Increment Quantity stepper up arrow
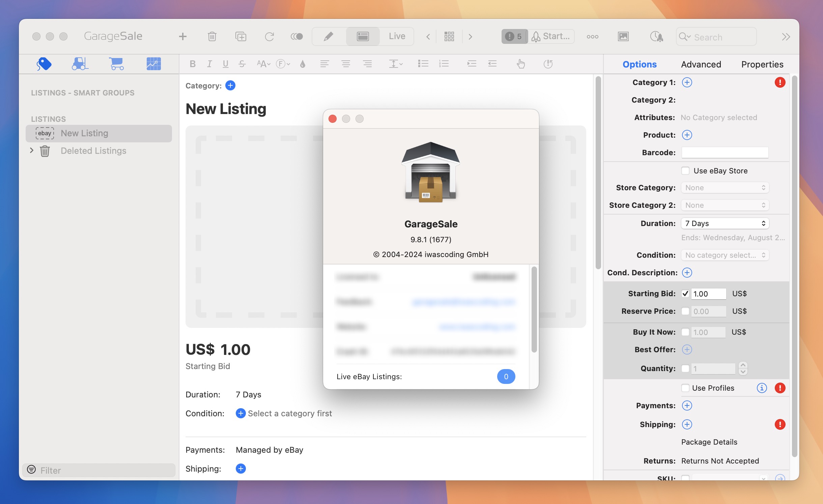The height and width of the screenshot is (504, 823). (743, 365)
